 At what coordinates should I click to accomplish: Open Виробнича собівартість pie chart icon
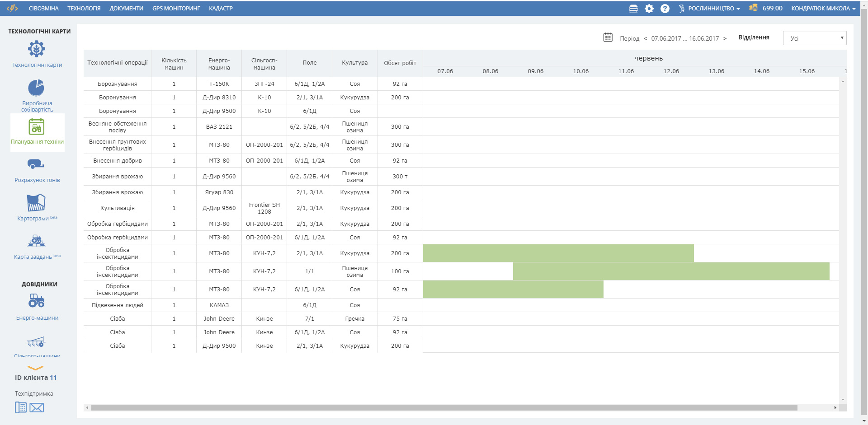tap(36, 88)
